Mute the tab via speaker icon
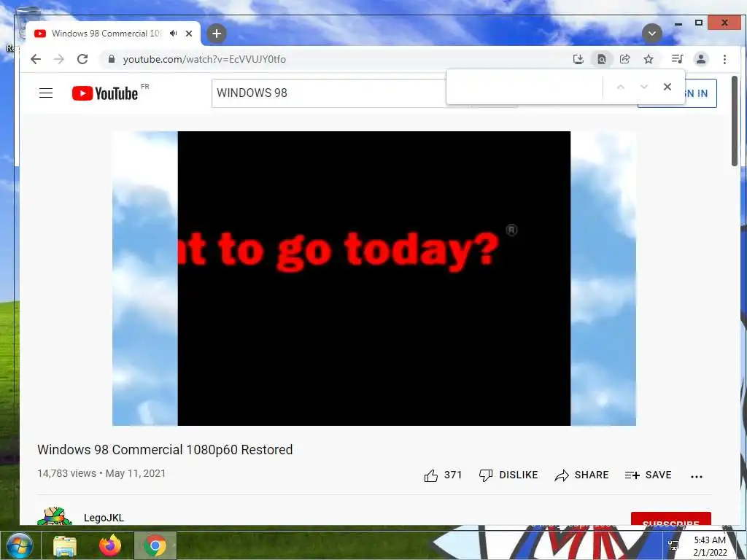The image size is (747, 560). coord(174,34)
